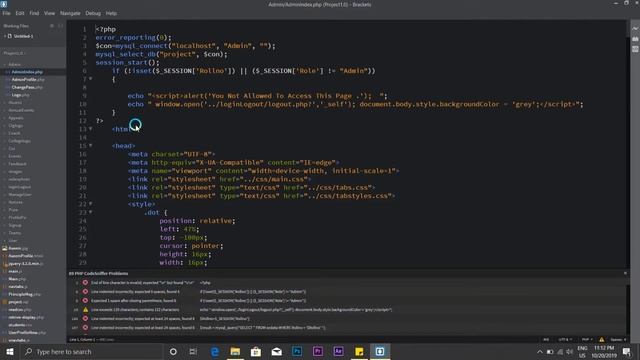Open File Explorer from taskbar
The image size is (640, 360).
coord(235,352)
